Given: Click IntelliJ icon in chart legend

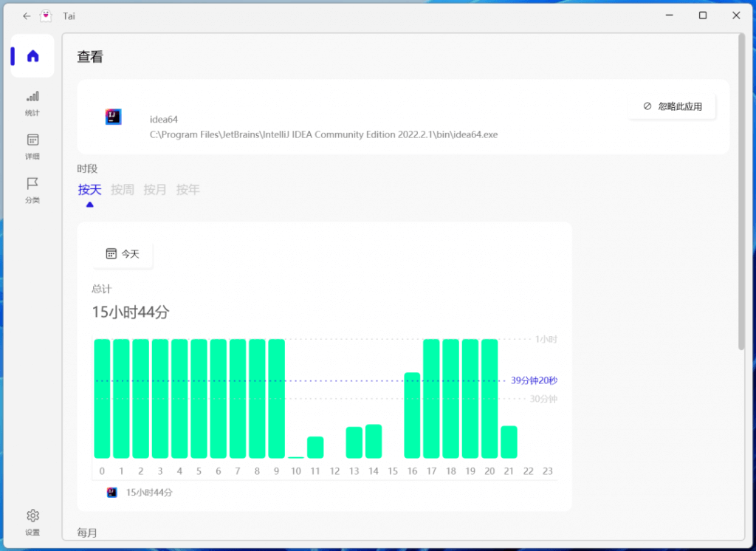Looking at the screenshot, I should coord(112,492).
